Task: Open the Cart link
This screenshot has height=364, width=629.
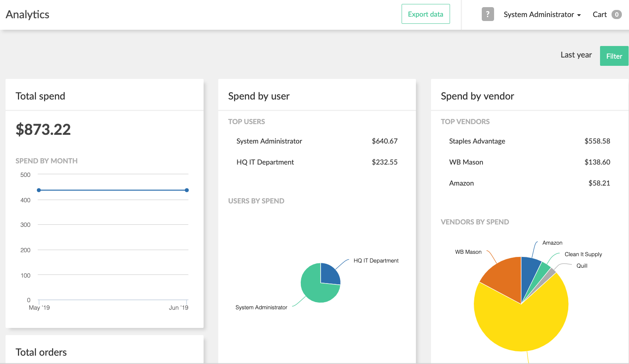Action: (600, 15)
